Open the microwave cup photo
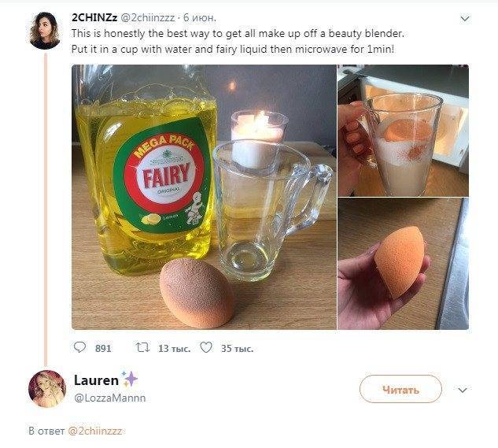Image resolution: width=498 pixels, height=448 pixels. coord(403,130)
